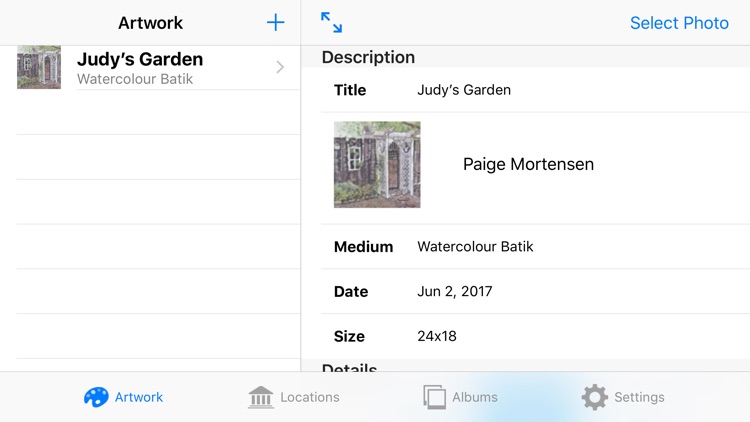The height and width of the screenshot is (422, 750).
Task: Tap the Albums stacked pages icon
Action: click(434, 397)
